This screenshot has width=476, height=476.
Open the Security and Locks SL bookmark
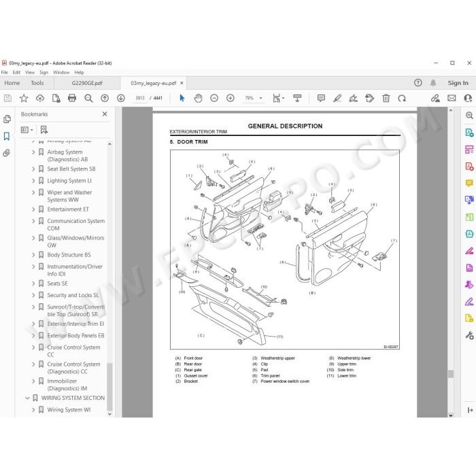[x=73, y=295]
